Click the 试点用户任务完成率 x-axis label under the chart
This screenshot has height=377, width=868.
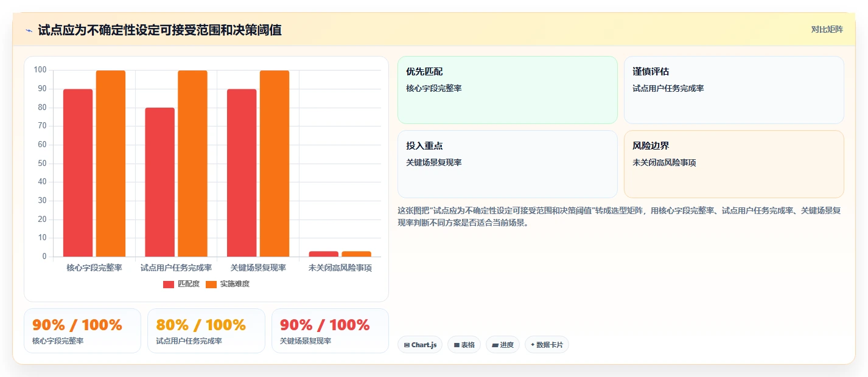(177, 268)
